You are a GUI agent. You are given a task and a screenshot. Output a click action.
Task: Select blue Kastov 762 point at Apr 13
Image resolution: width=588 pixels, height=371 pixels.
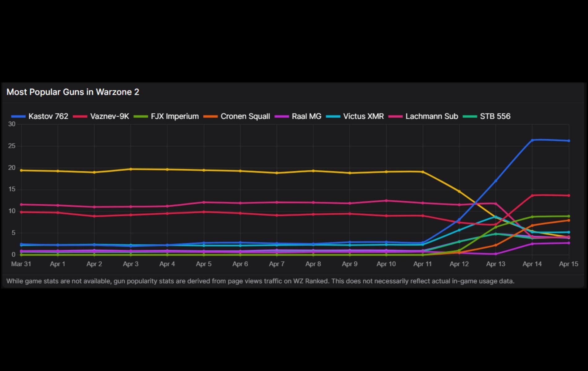coord(496,181)
